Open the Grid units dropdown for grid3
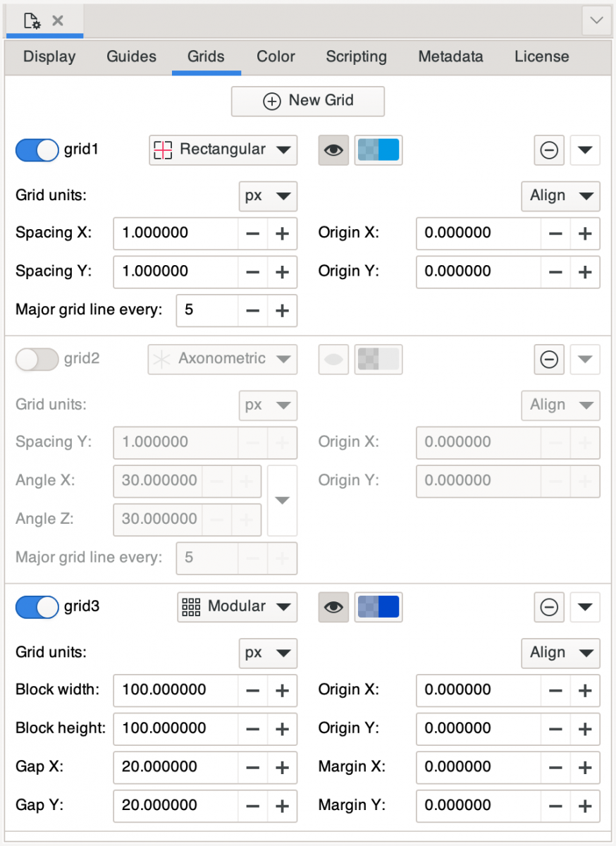 pos(268,653)
